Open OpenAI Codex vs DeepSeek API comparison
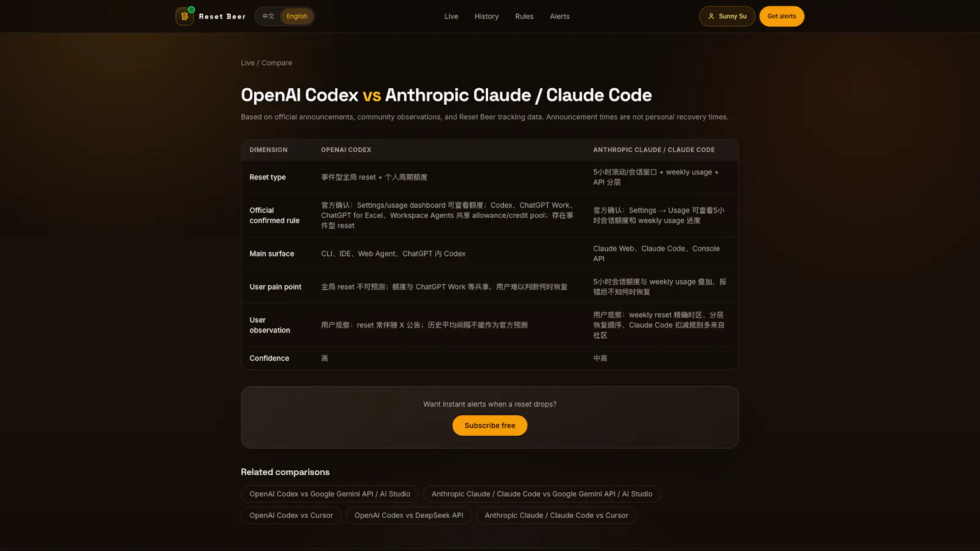The image size is (980, 551). click(x=409, y=515)
